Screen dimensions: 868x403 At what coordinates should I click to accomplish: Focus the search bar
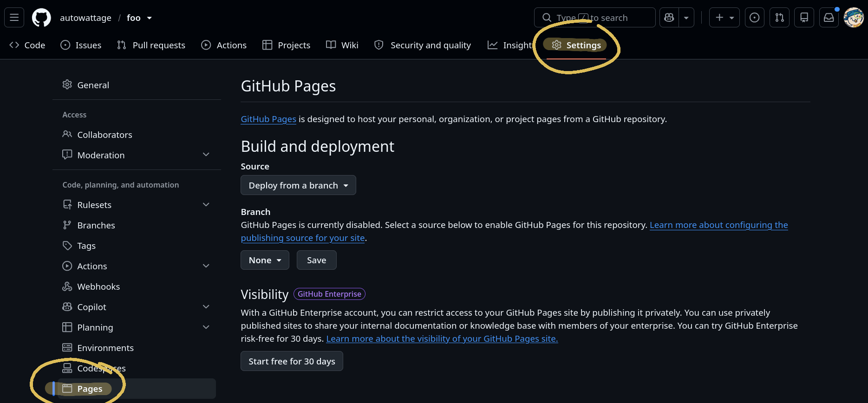coord(594,18)
